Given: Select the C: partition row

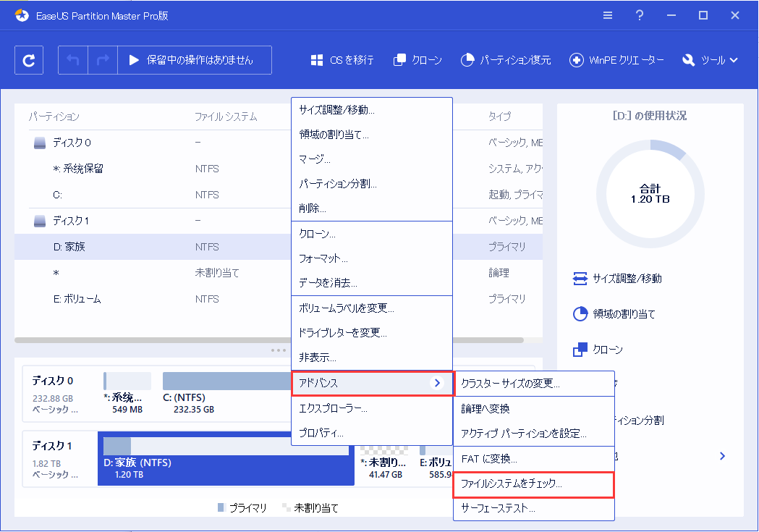Looking at the screenshot, I should pyautogui.click(x=153, y=195).
